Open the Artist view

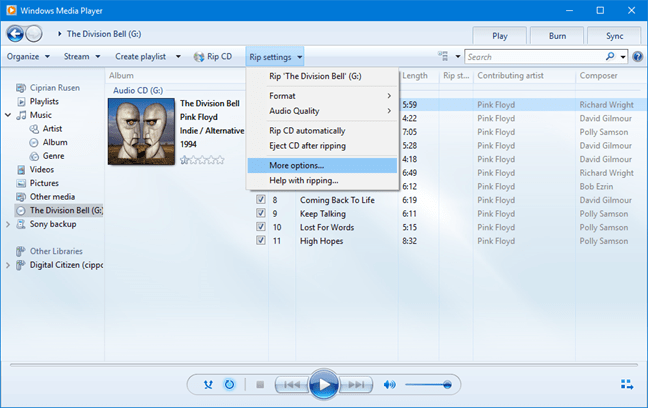pyautogui.click(x=52, y=129)
